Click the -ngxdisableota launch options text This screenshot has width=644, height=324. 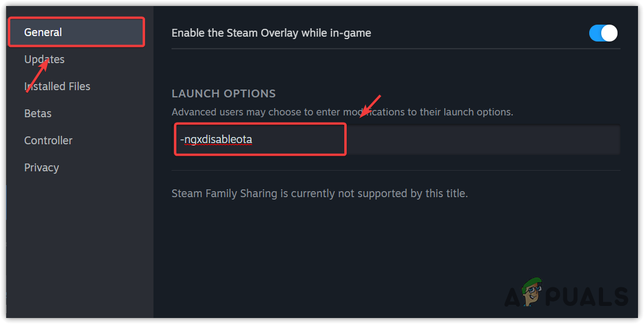(217, 140)
